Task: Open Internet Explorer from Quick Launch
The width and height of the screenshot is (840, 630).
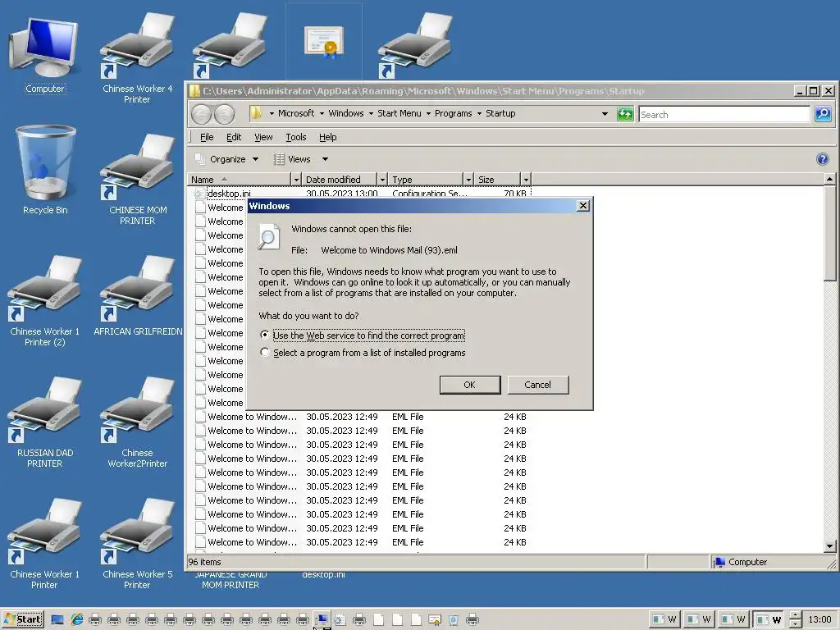Action: click(x=77, y=620)
